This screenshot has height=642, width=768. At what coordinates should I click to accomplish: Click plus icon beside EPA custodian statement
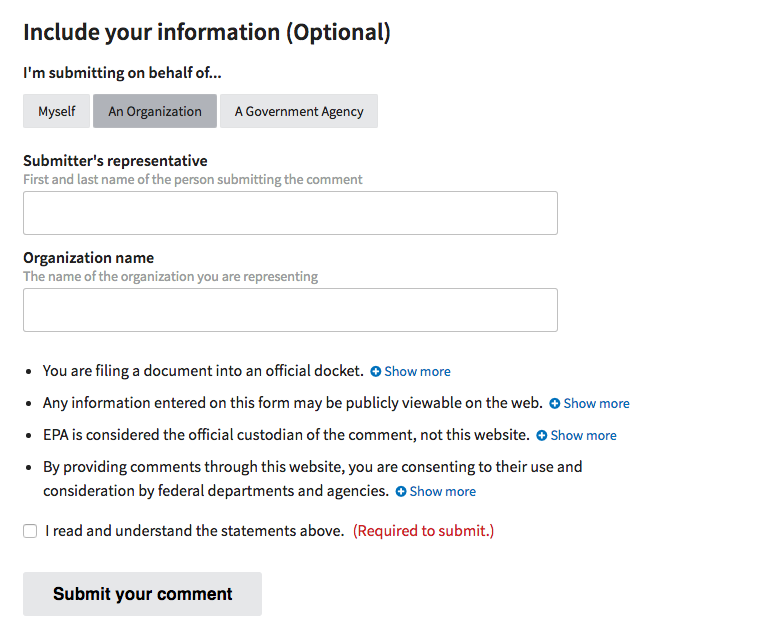point(542,436)
